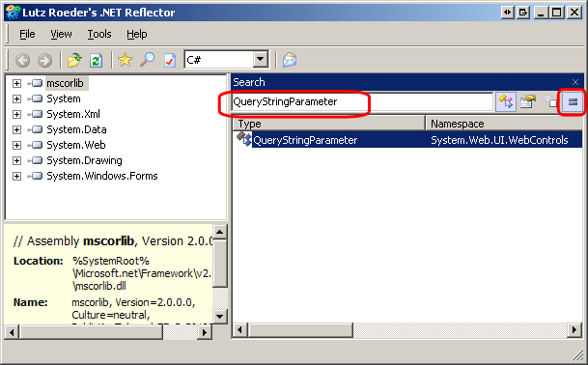Image resolution: width=588 pixels, height=365 pixels.
Task: Click right arrow of info pane scrollbar
Action: pos(205,332)
